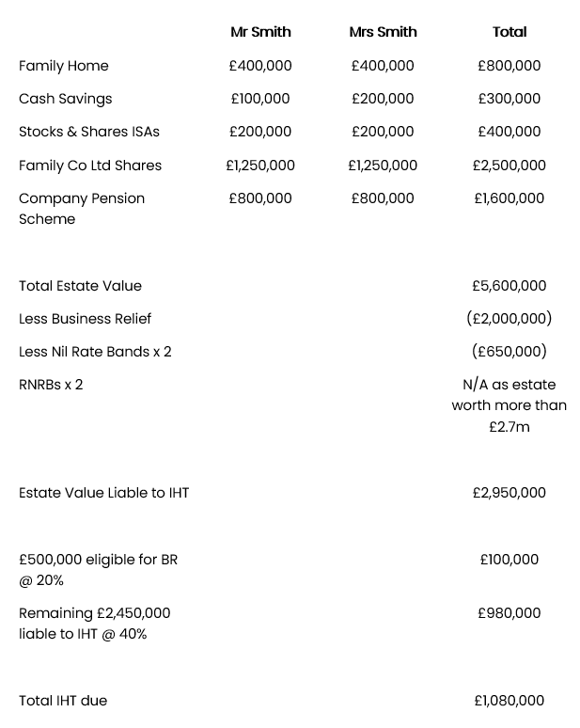The image size is (580, 728).
Task: Select the Cash Savings row label
Action: [x=66, y=99]
